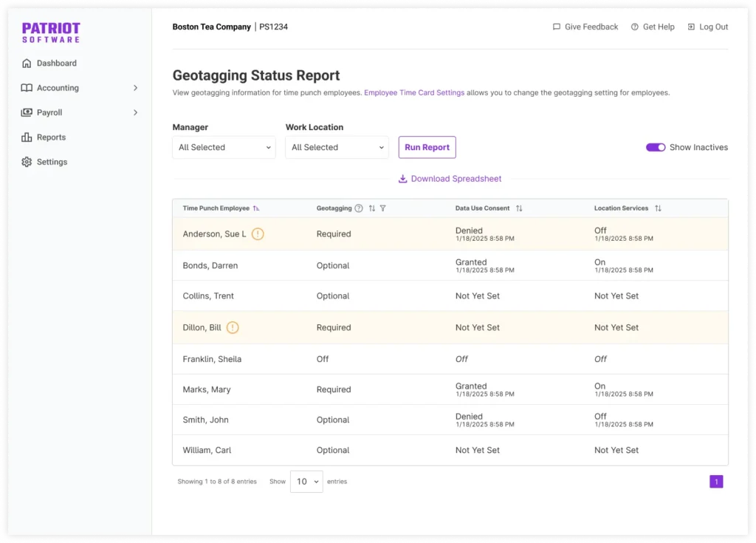Viewport: 756px width, 543px height.
Task: Click warning icon next to Dillon, Bill
Action: [x=233, y=328]
